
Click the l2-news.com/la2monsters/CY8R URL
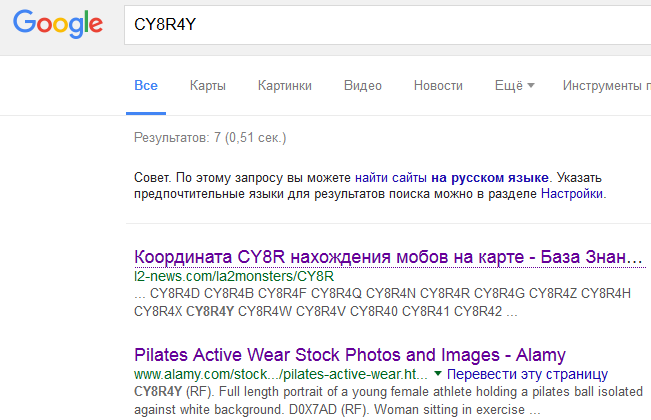pyautogui.click(x=234, y=276)
